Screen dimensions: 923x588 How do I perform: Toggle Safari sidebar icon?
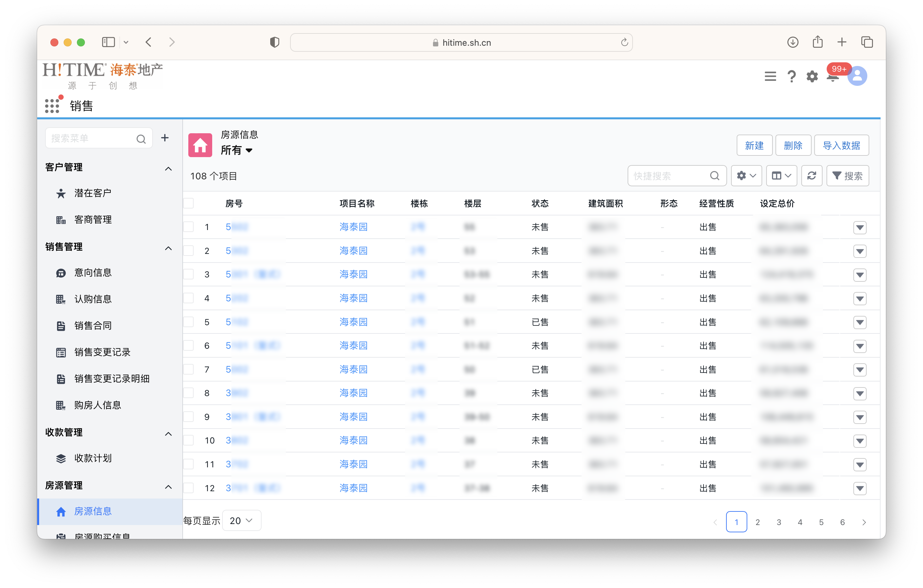(x=108, y=42)
